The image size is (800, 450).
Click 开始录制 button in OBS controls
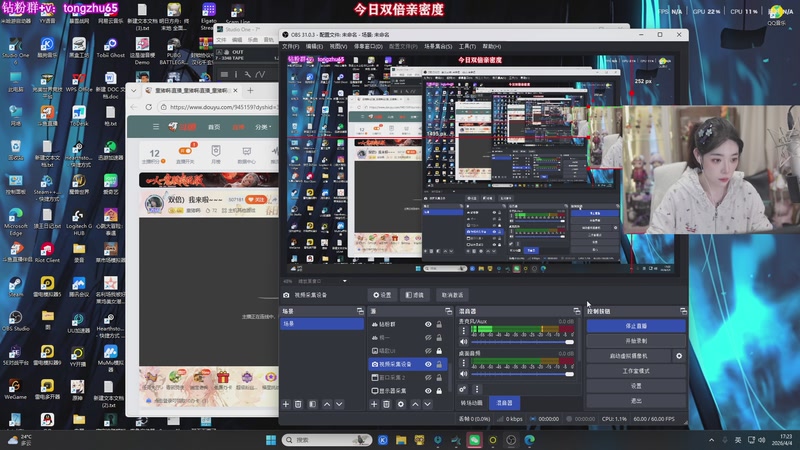coord(636,341)
